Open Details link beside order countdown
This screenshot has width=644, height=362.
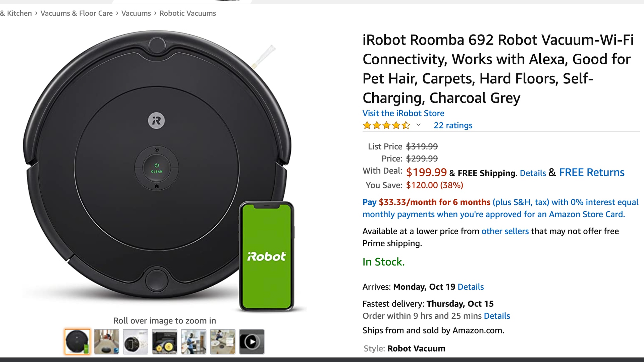click(497, 316)
